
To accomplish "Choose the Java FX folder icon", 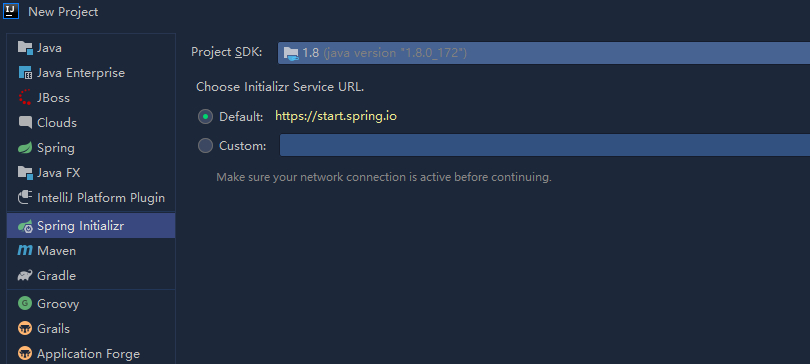I will click(x=25, y=172).
